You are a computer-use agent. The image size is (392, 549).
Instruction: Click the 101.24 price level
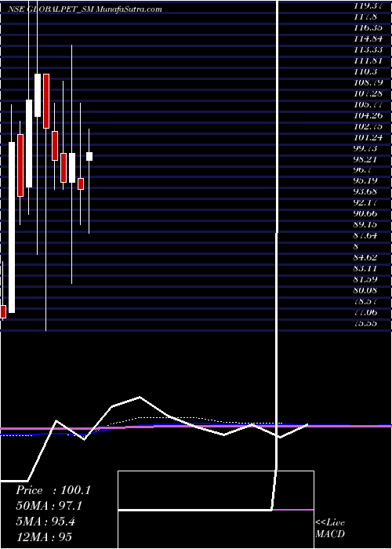point(367,137)
